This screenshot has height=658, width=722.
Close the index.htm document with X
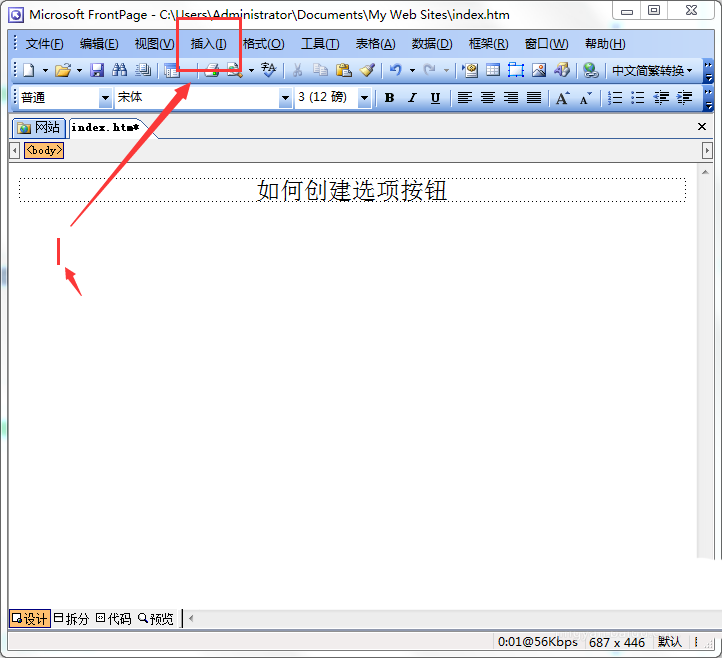[x=702, y=127]
